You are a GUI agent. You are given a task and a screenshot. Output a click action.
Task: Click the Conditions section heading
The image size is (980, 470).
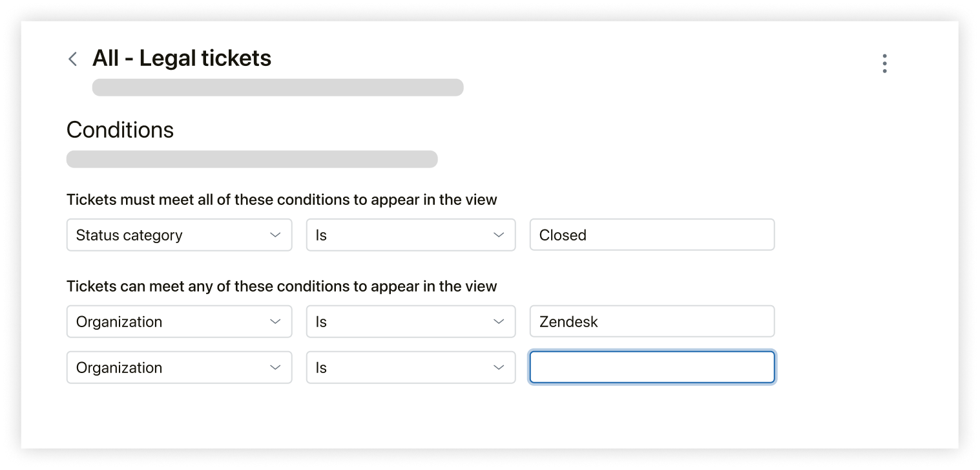click(120, 130)
